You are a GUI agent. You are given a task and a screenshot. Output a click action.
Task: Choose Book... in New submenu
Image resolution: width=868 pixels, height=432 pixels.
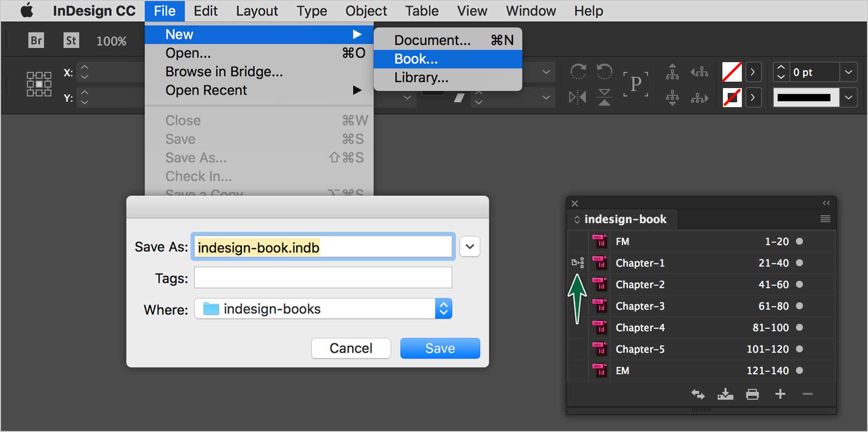click(448, 59)
